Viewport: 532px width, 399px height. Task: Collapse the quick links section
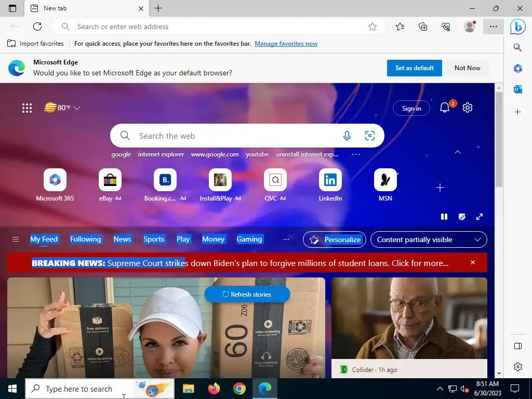(x=458, y=152)
